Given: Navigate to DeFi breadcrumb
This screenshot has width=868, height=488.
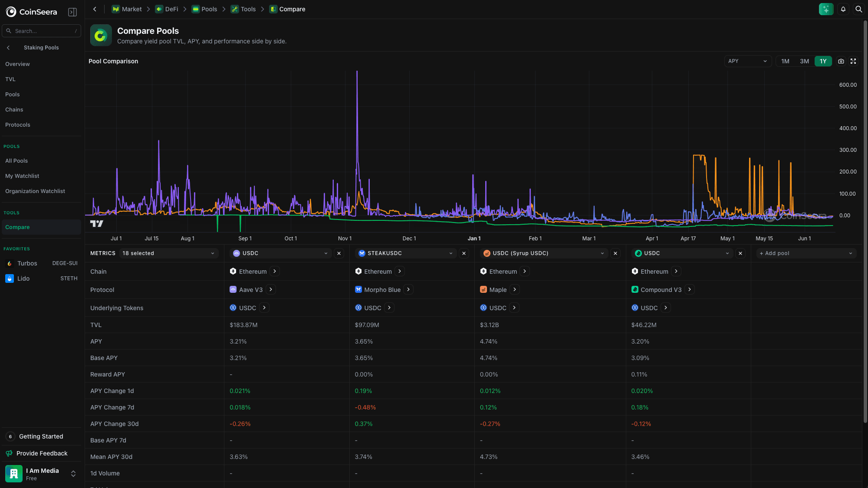Looking at the screenshot, I should point(167,9).
